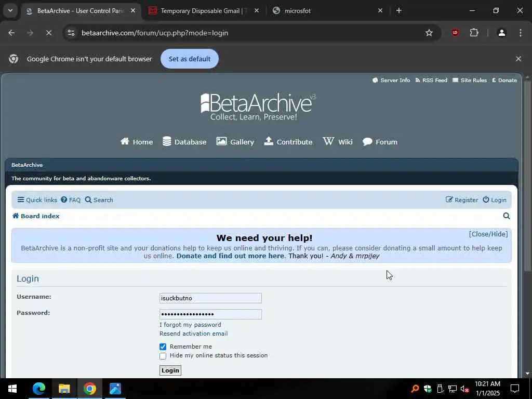Screen dimensions: 532x399
Task: Open Forum in navigation
Action: [380, 142]
